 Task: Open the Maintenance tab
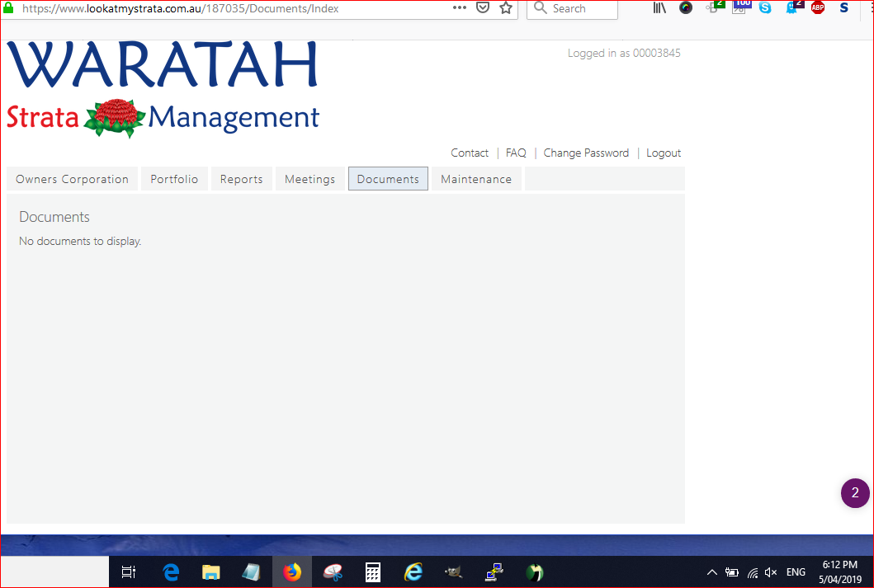[x=475, y=179]
